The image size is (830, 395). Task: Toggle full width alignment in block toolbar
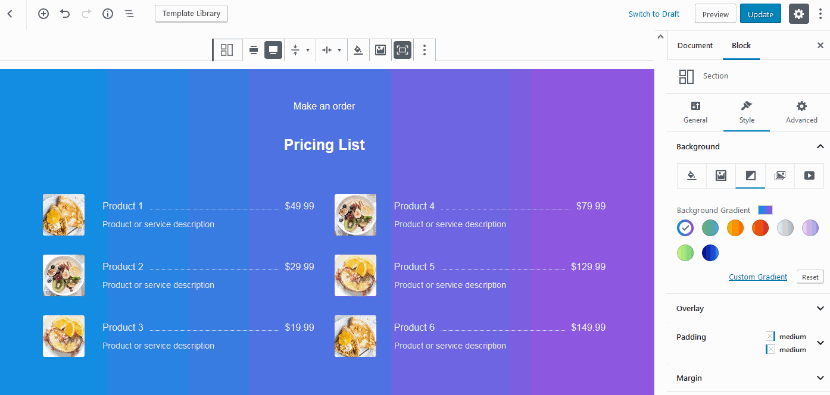(273, 50)
